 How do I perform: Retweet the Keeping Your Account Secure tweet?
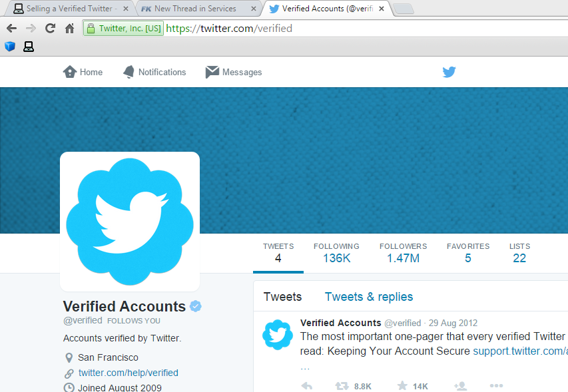(x=342, y=386)
